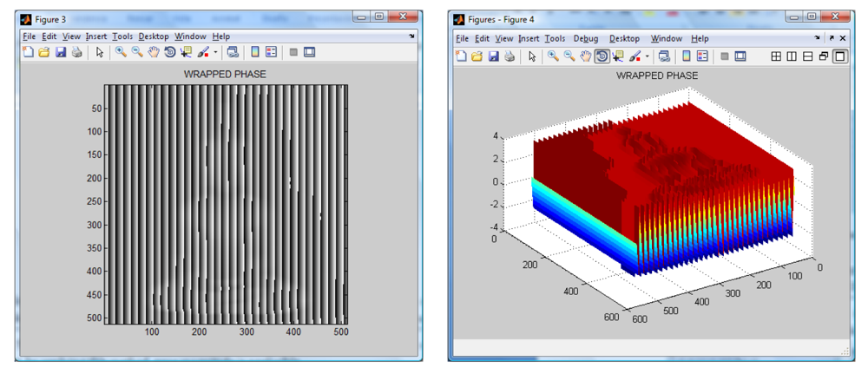Open the Tools menu in Figure 3

122,36
